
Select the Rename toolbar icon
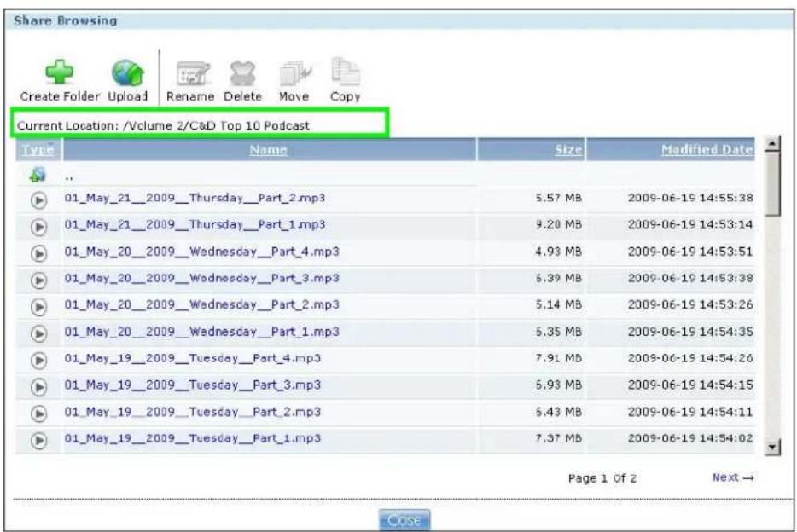pyautogui.click(x=192, y=73)
